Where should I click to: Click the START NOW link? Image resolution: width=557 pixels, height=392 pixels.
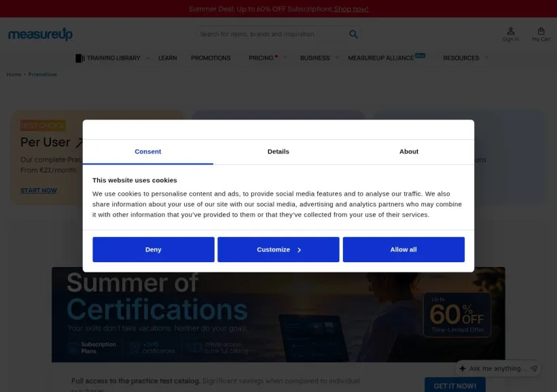[38, 190]
